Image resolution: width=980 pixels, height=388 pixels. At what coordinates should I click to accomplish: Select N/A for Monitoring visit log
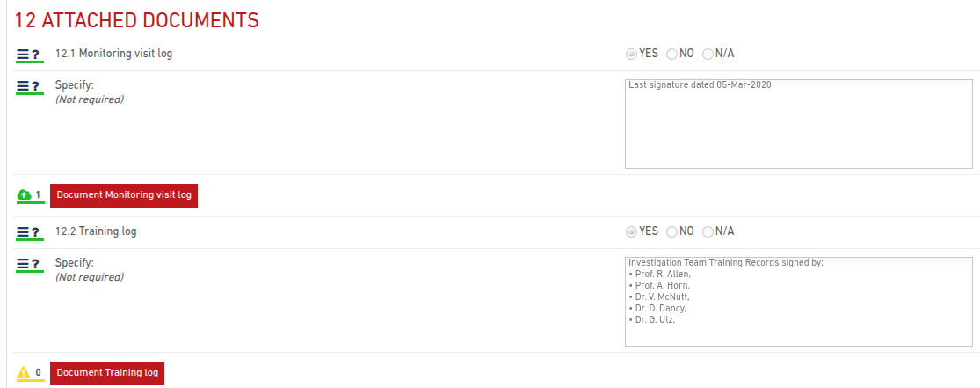[x=708, y=54]
